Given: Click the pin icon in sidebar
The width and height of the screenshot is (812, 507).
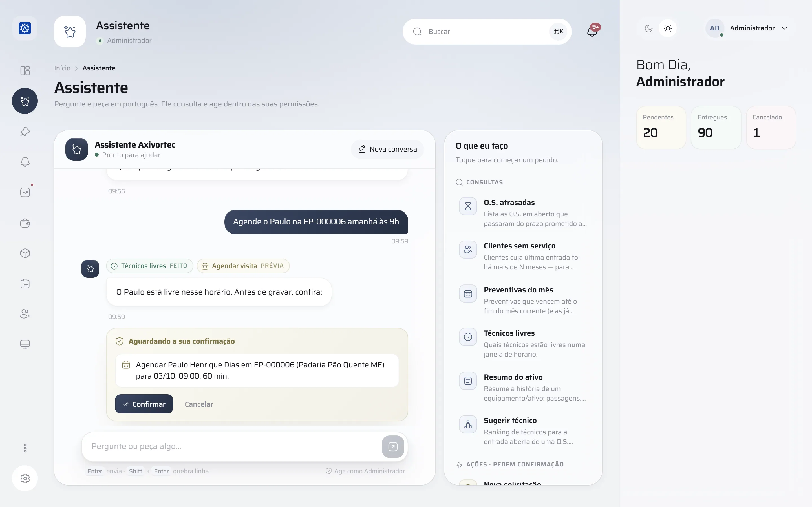Looking at the screenshot, I should click(25, 132).
